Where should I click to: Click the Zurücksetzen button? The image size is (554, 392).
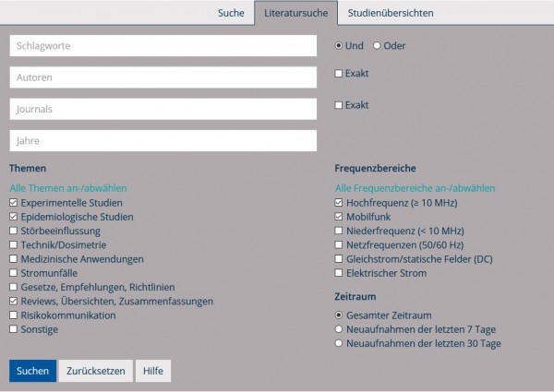(x=96, y=371)
